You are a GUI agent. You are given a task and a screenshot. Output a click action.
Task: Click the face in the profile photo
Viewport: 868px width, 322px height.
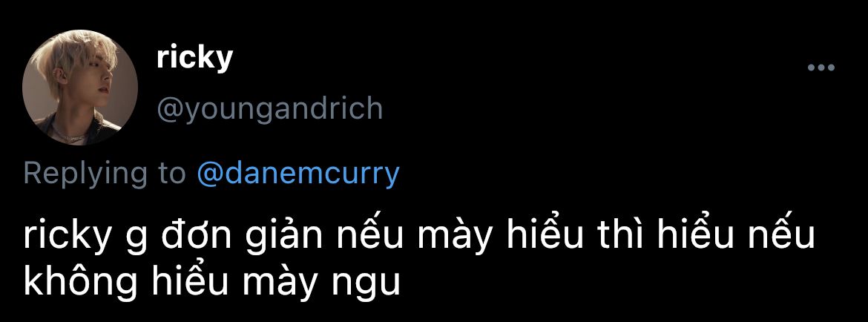[x=101, y=83]
